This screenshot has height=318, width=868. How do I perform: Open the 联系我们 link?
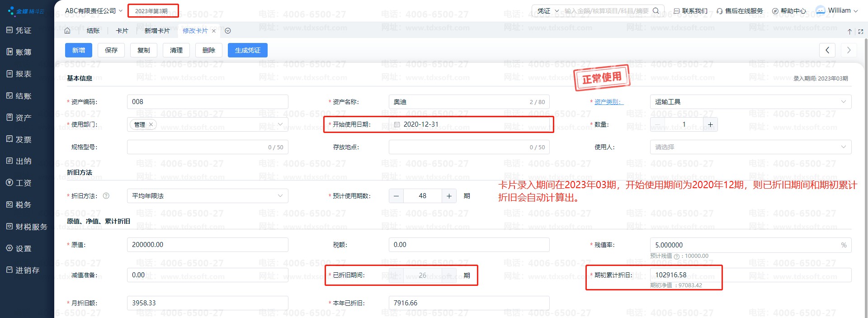pyautogui.click(x=691, y=11)
